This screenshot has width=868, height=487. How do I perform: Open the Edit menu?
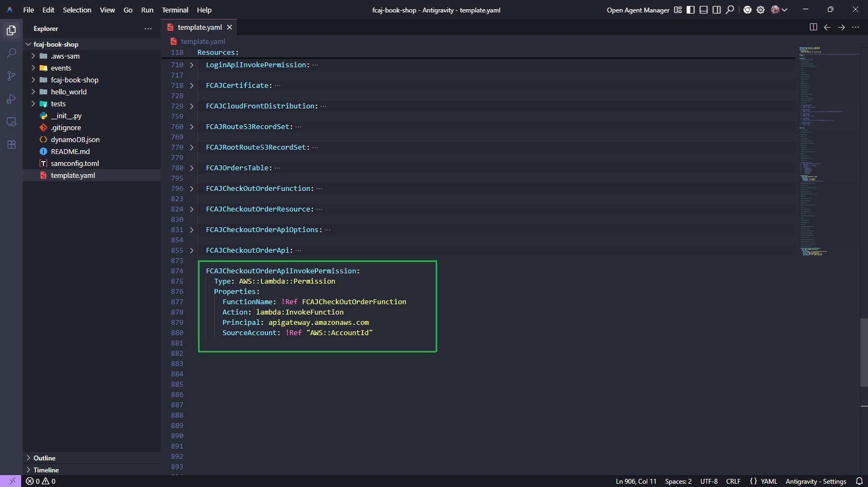coord(48,10)
